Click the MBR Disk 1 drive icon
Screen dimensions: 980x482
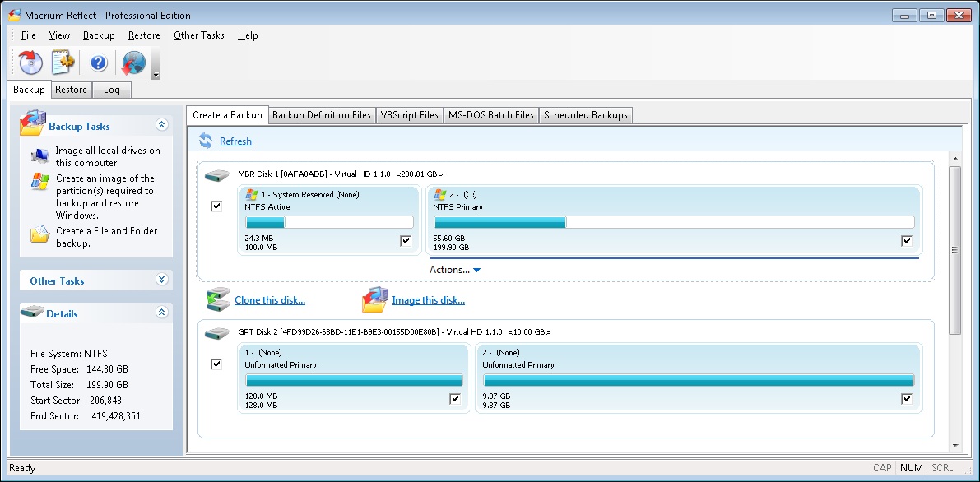point(217,176)
